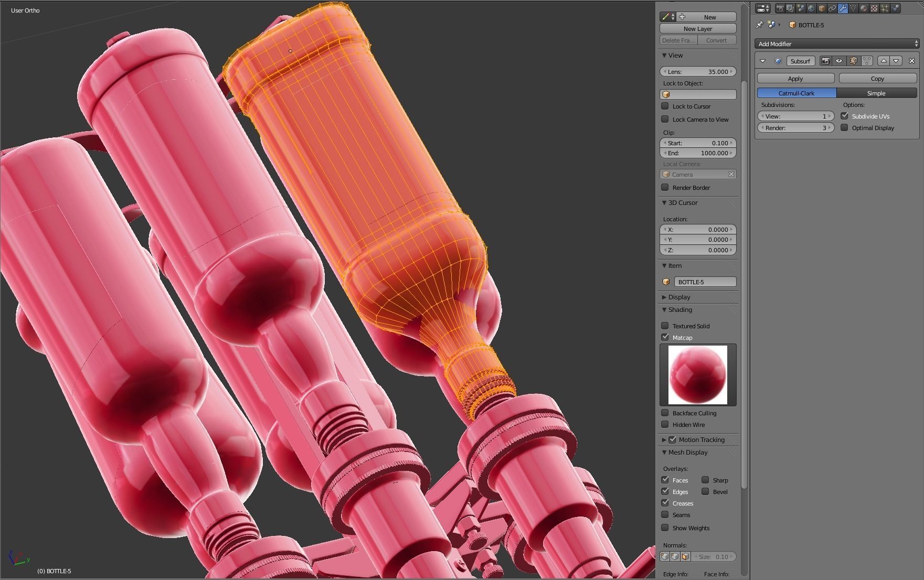Viewport: 924px width, 580px height.
Task: Toggle face normals display icon
Action: click(685, 556)
